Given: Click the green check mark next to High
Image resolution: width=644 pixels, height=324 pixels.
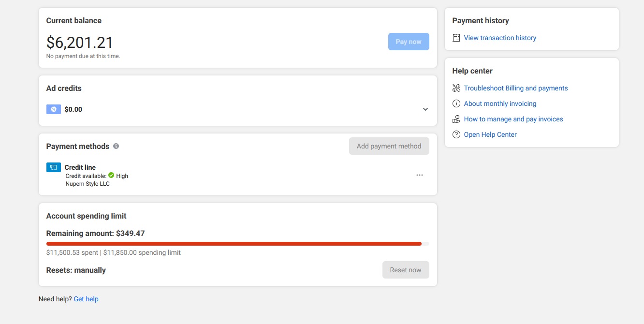Looking at the screenshot, I should pos(111,176).
